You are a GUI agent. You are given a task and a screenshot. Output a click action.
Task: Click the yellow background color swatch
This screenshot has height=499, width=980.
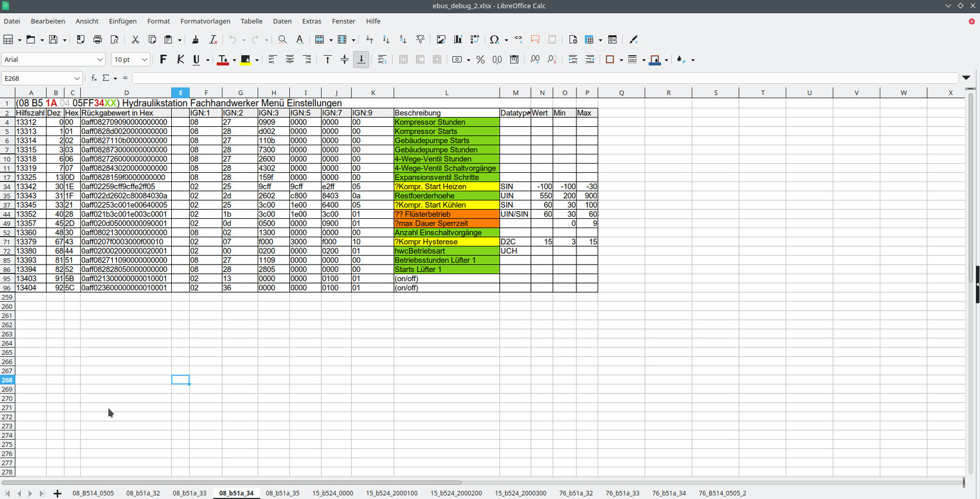[246, 59]
